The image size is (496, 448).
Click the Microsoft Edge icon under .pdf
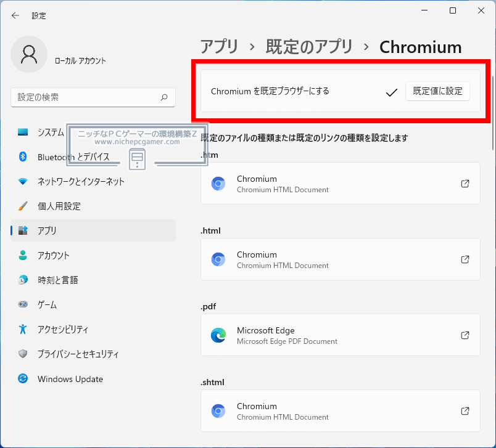pos(218,335)
